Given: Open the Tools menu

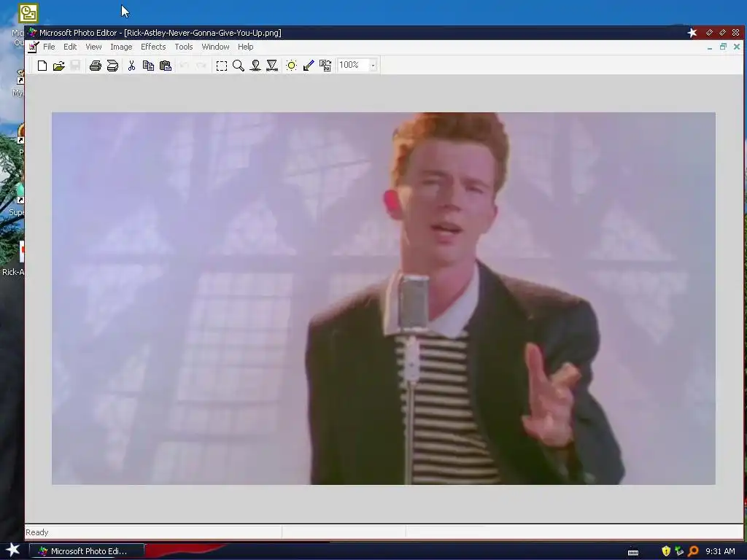Looking at the screenshot, I should (x=183, y=47).
